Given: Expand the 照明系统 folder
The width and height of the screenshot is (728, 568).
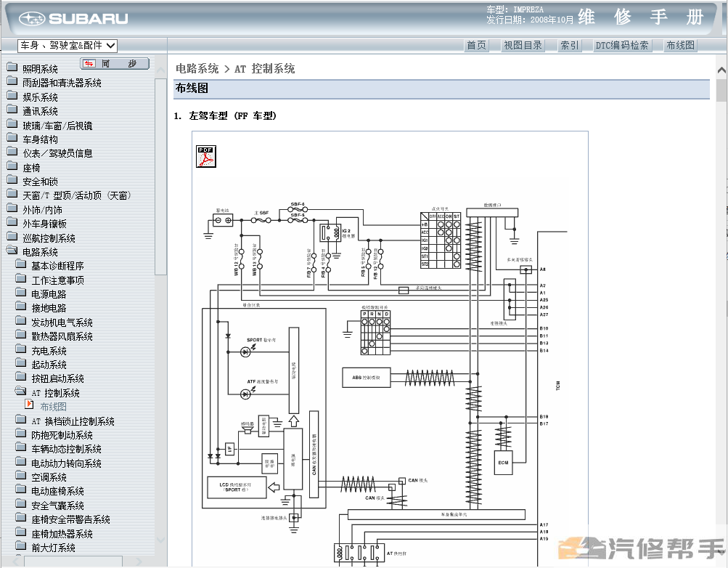Looking at the screenshot, I should (12, 68).
